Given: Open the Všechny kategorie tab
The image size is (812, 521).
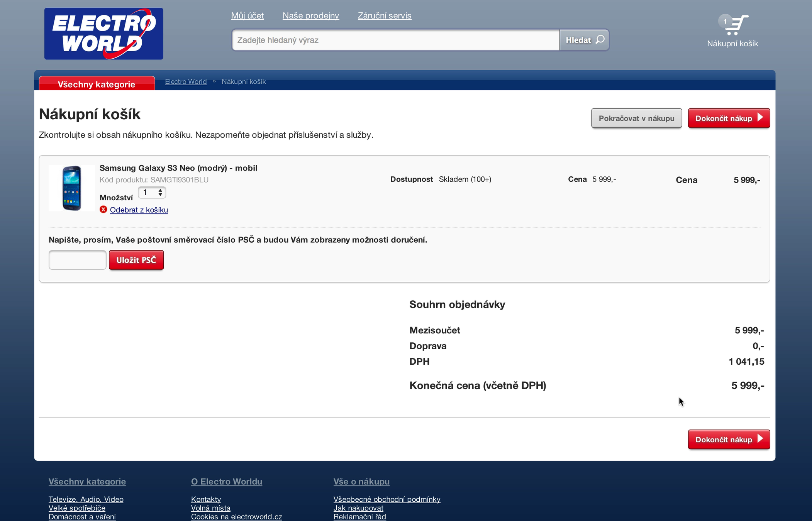Looking at the screenshot, I should pyautogui.click(x=97, y=84).
